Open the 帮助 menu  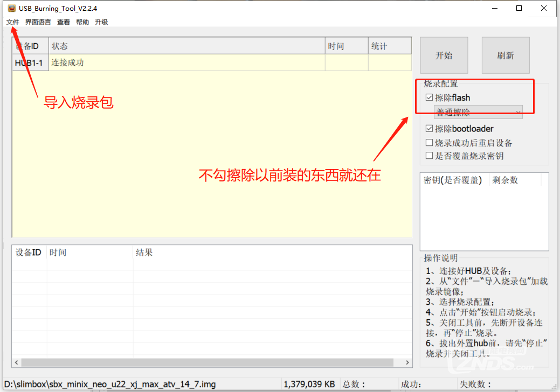[x=82, y=22]
